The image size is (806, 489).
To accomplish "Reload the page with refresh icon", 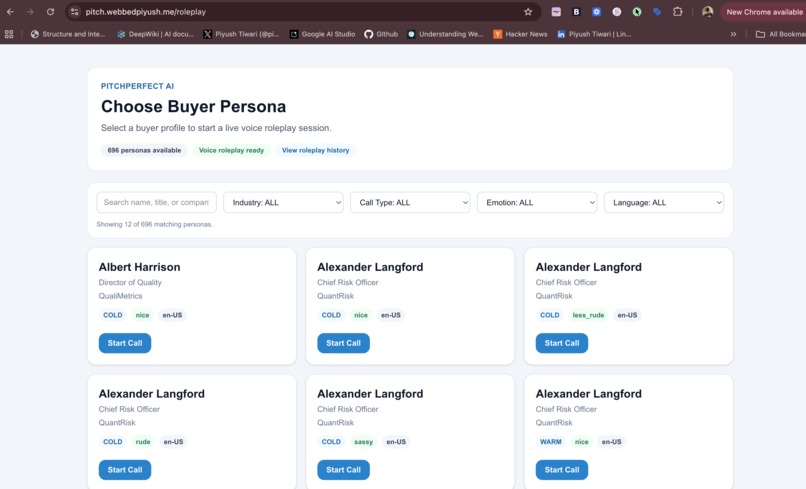I will coord(50,12).
